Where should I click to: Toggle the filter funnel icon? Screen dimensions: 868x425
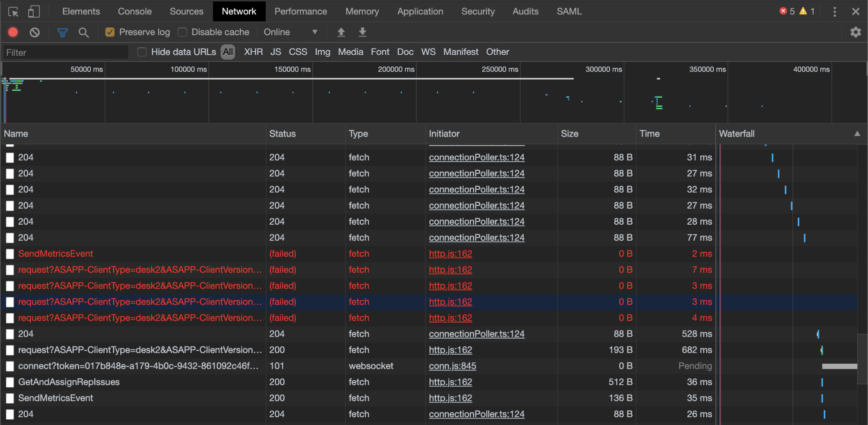pyautogui.click(x=63, y=32)
